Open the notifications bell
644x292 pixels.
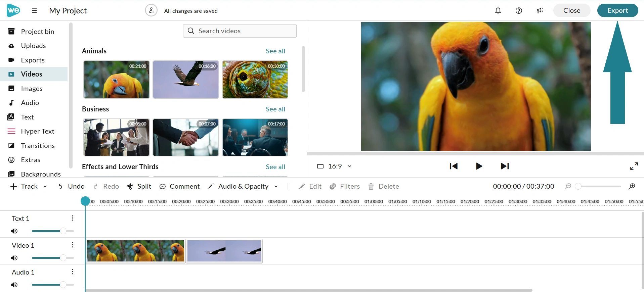click(498, 10)
